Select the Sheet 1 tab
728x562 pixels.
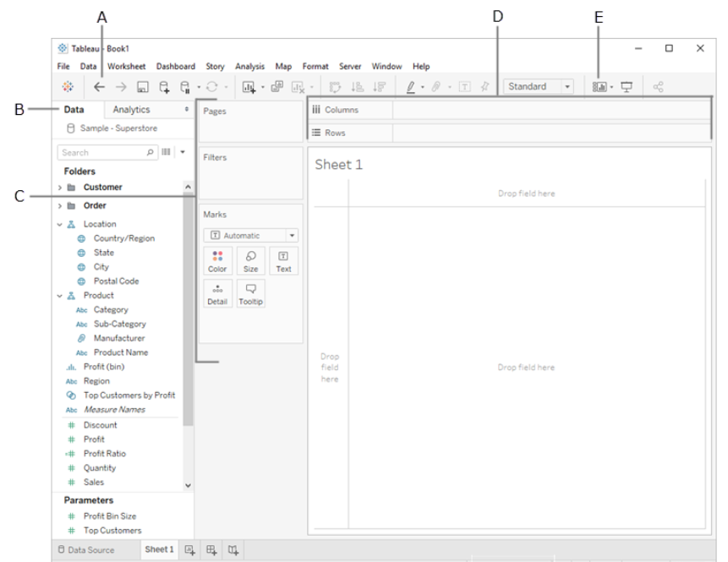pos(159,549)
